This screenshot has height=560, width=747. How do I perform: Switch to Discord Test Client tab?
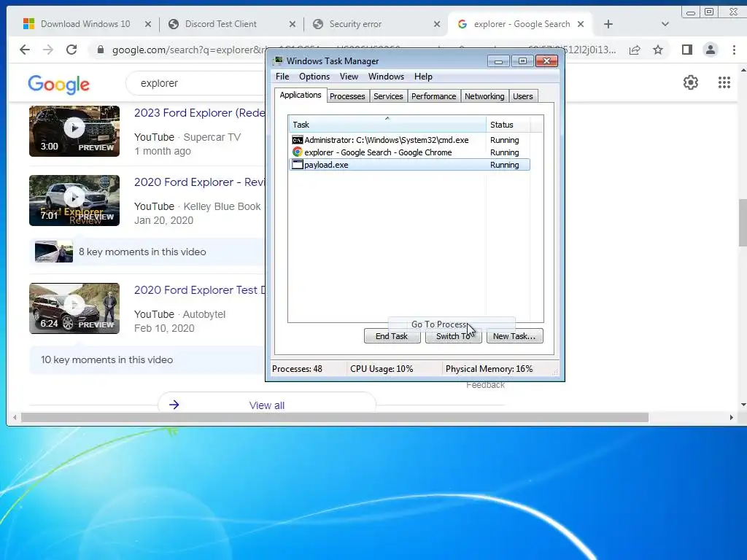coord(221,24)
